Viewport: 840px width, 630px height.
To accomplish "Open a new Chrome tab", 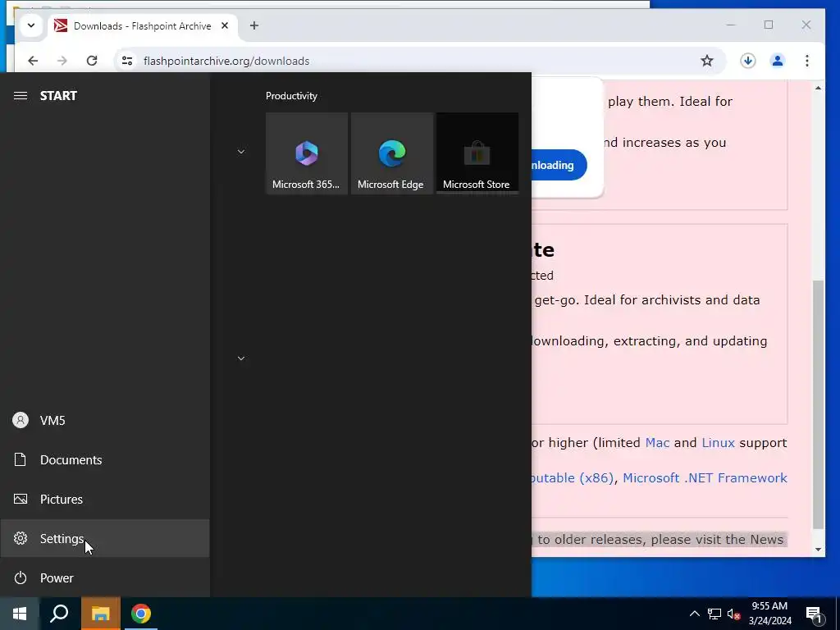I will pyautogui.click(x=254, y=25).
